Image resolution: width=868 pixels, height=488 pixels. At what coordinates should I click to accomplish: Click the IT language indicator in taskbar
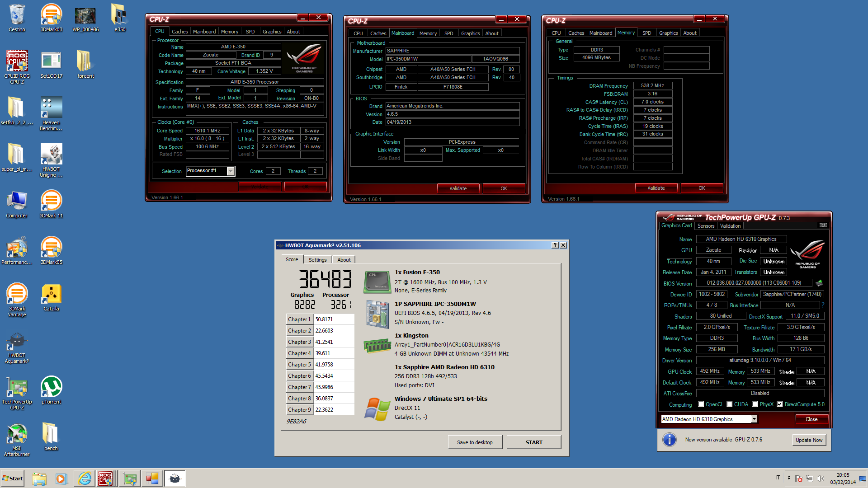point(778,478)
